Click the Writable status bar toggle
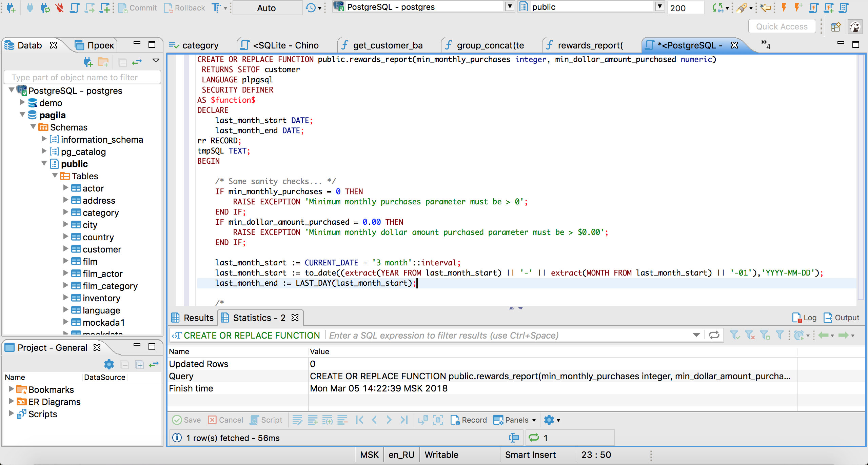 click(x=441, y=454)
